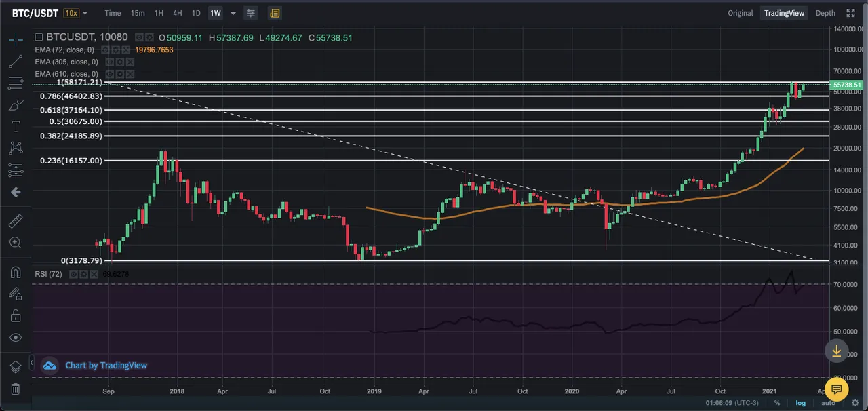868x411 pixels.
Task: Select the TradingView chart tab
Action: point(784,13)
